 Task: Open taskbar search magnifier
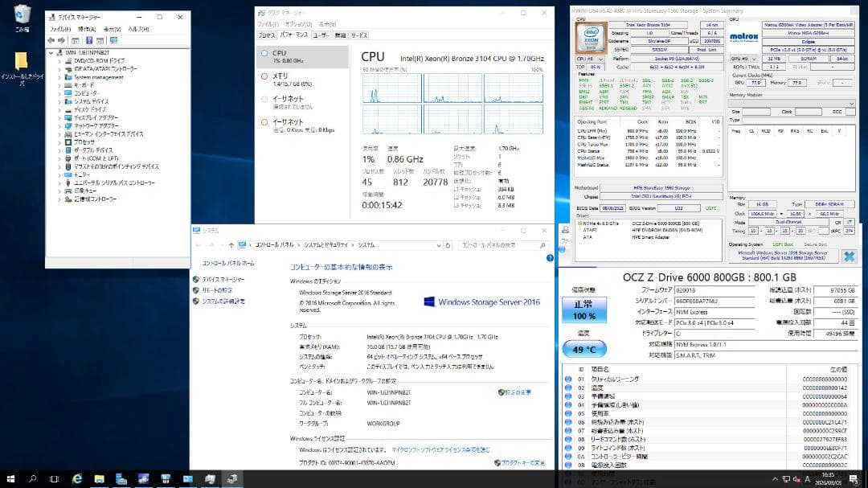pos(32,478)
